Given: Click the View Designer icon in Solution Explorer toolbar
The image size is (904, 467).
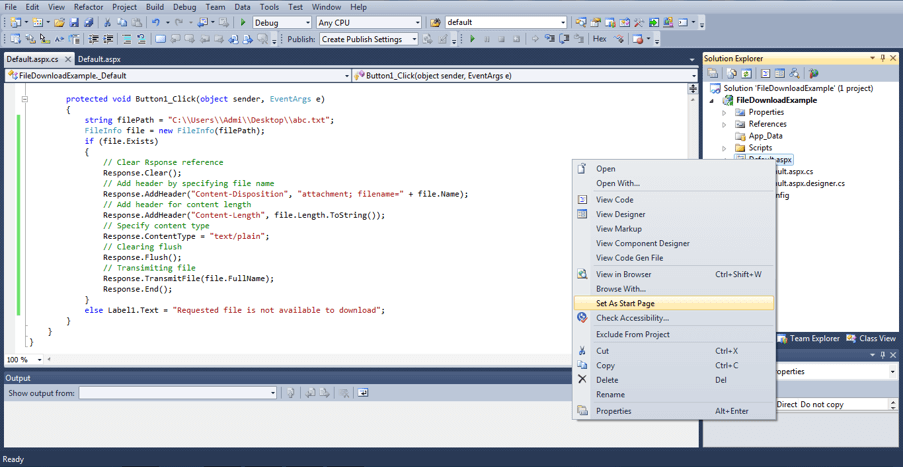Looking at the screenshot, I should pos(779,73).
